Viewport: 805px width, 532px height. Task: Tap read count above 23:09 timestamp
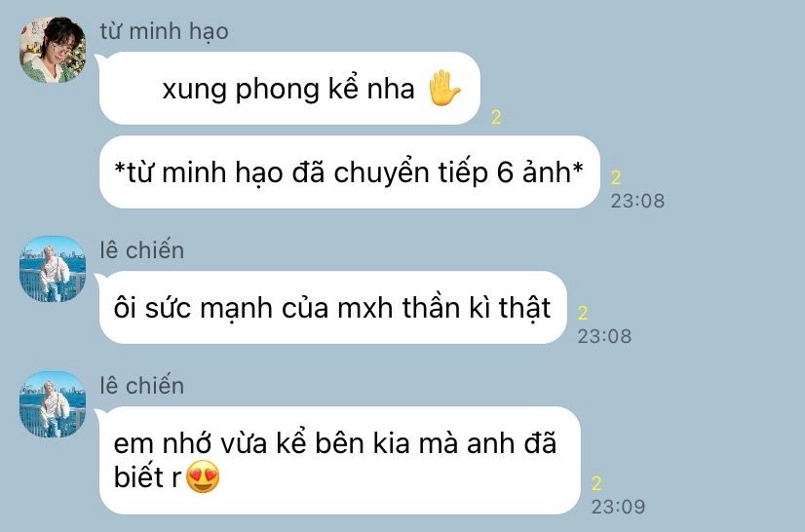point(596,483)
